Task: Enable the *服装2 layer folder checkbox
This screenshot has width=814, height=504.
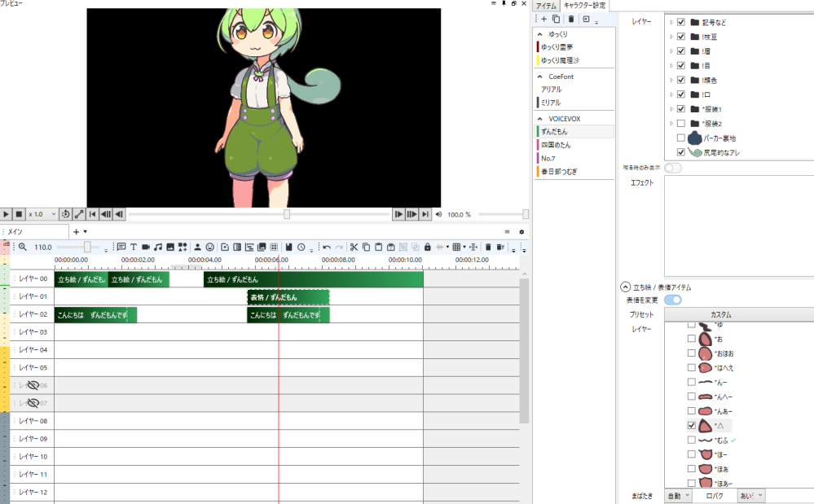Action: pos(681,124)
